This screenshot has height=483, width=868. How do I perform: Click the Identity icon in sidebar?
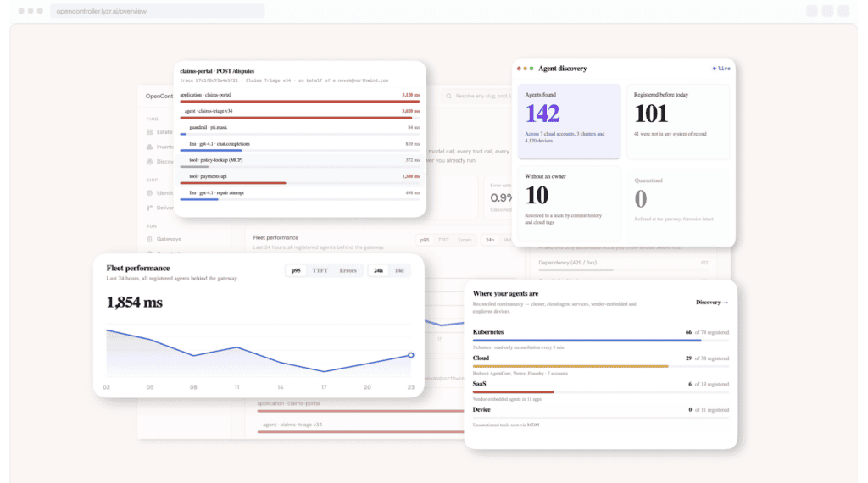click(149, 193)
